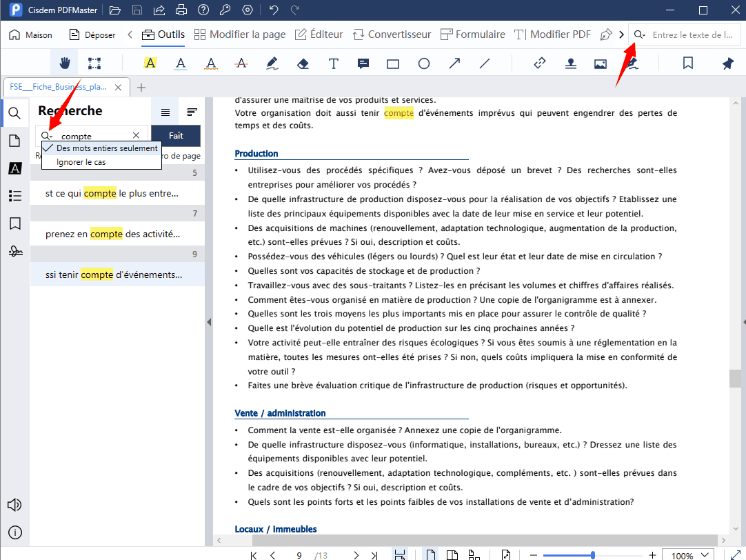Click the info icon in sidebar
This screenshot has width=746, height=560.
pos(14,532)
